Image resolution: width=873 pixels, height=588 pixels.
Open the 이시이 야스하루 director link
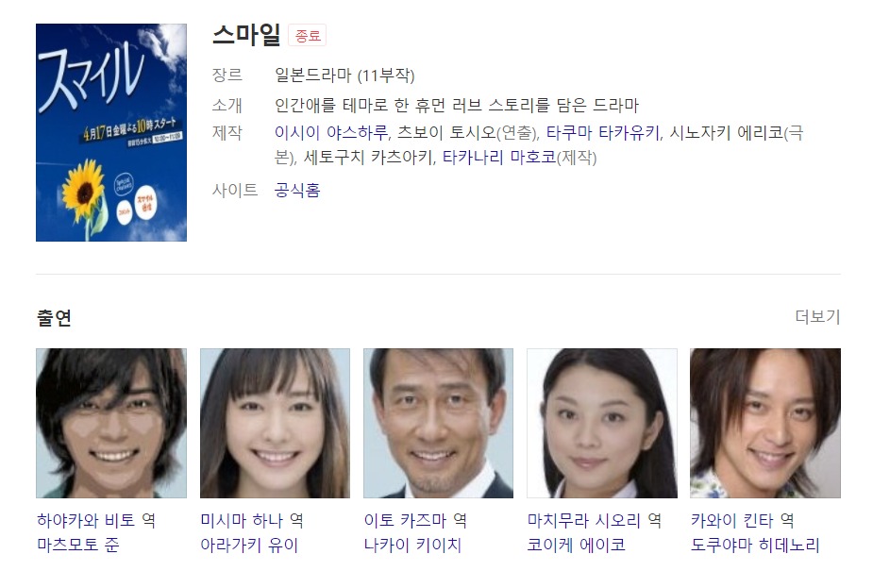coord(330,132)
